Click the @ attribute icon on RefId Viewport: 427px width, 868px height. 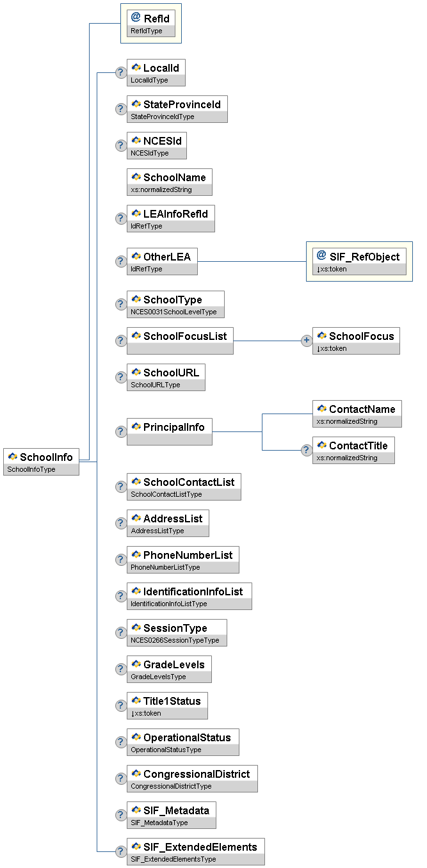click(x=136, y=18)
